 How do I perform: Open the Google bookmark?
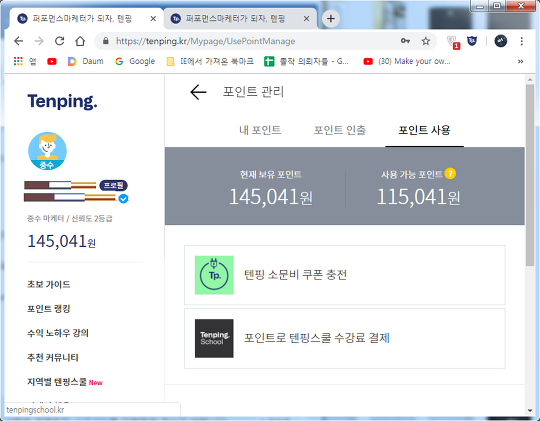tap(135, 61)
